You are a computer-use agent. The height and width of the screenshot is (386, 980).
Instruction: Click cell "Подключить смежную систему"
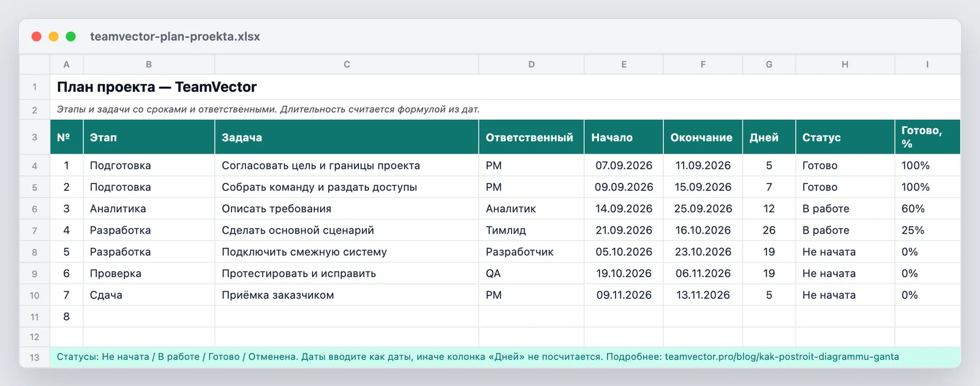(347, 252)
